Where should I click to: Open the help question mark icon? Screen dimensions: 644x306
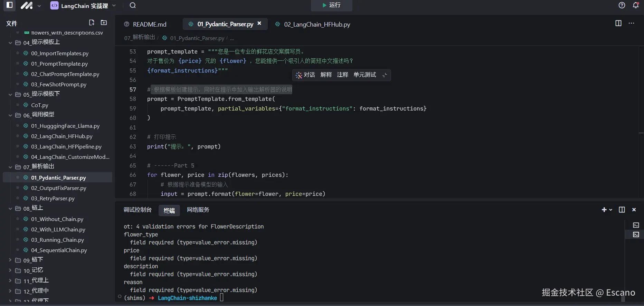tap(622, 5)
